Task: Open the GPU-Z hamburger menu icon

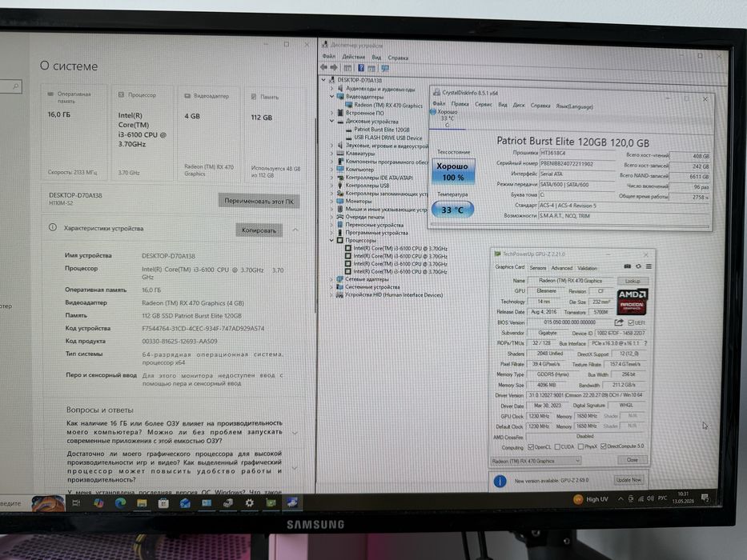Action: click(649, 266)
